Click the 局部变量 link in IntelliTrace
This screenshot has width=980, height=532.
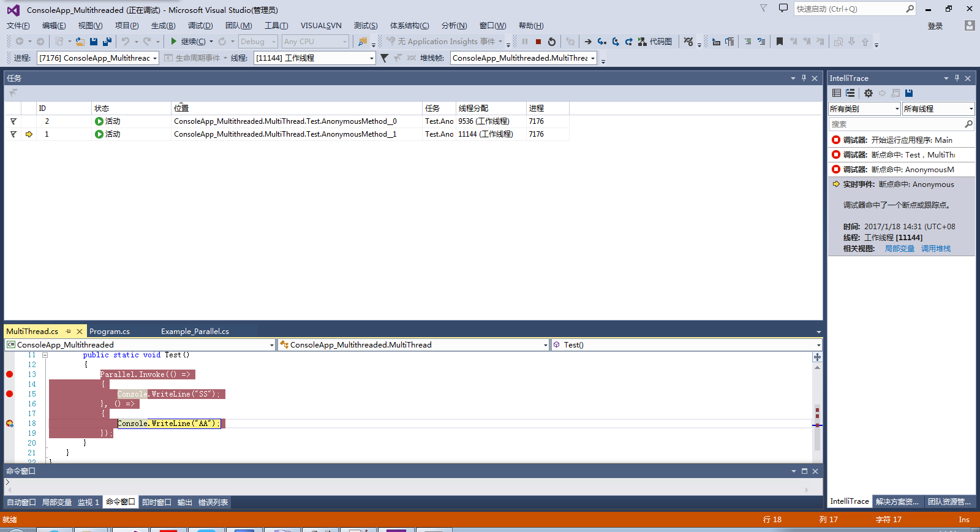click(899, 249)
